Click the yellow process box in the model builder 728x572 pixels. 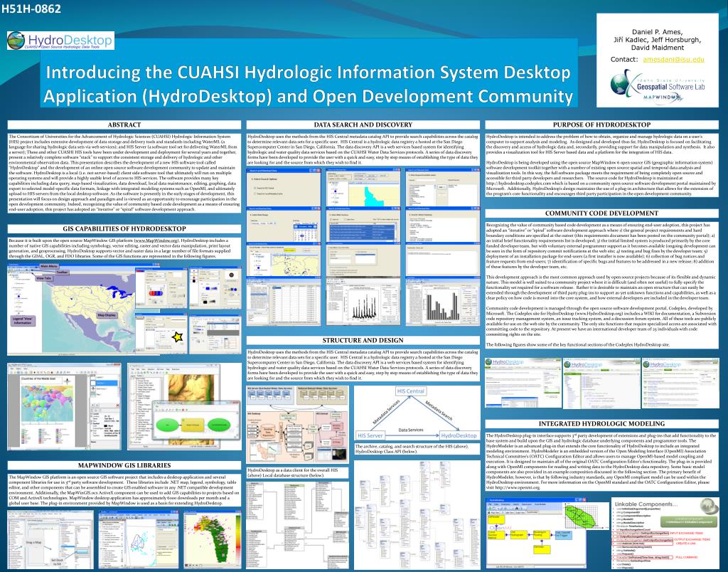192,425
